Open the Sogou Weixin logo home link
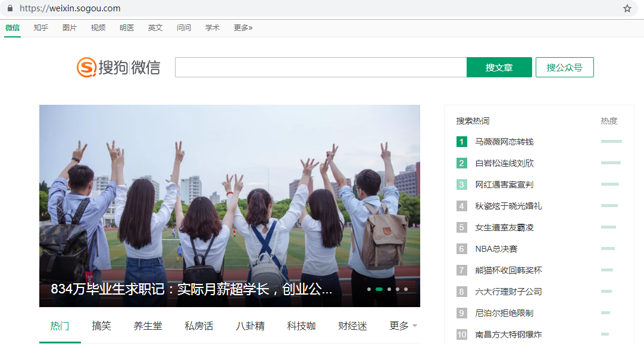The image size is (644, 344). tap(118, 67)
